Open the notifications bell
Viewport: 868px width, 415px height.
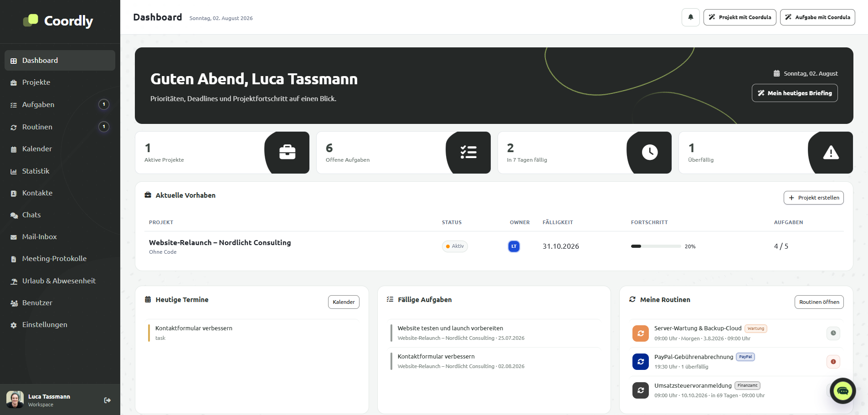[x=690, y=17]
